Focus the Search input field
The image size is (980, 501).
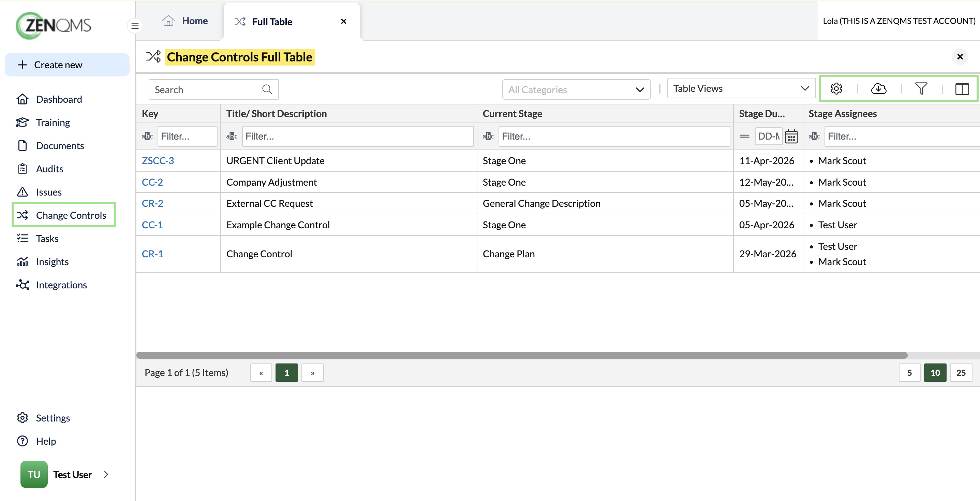click(x=213, y=89)
